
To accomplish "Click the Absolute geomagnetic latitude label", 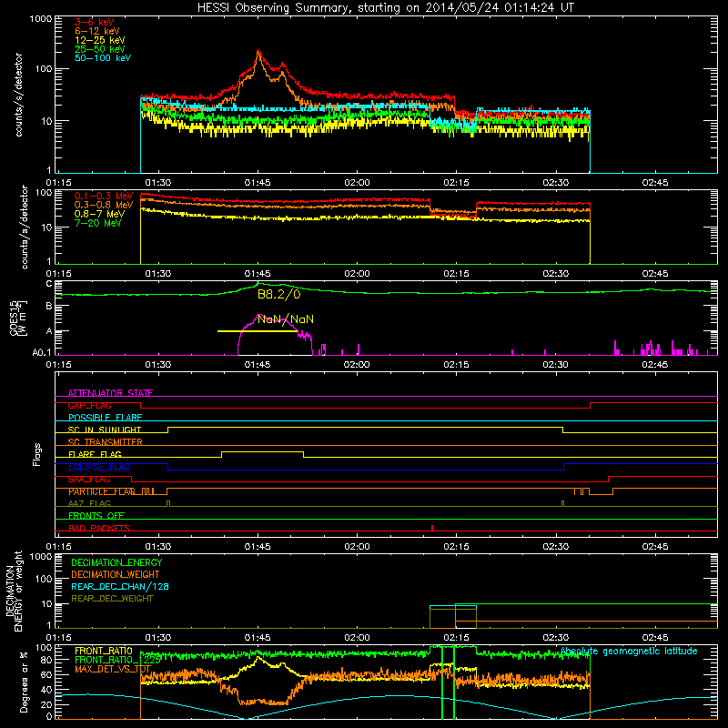I will 629,651.
